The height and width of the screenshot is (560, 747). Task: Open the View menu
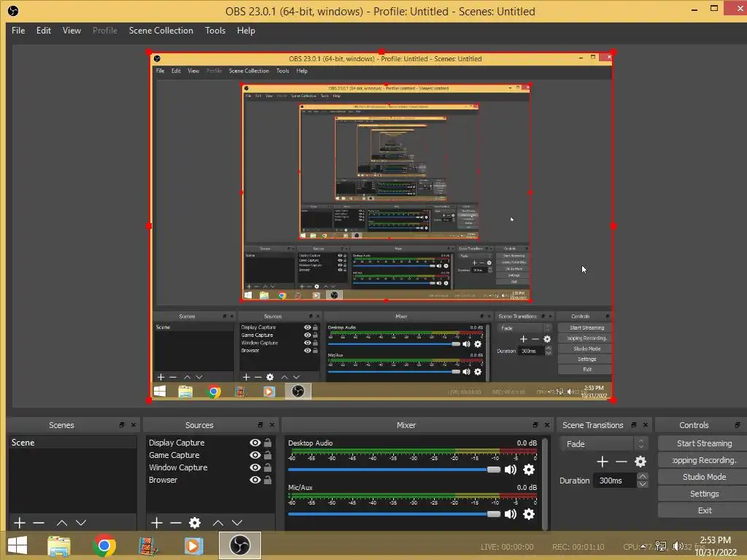click(x=71, y=31)
